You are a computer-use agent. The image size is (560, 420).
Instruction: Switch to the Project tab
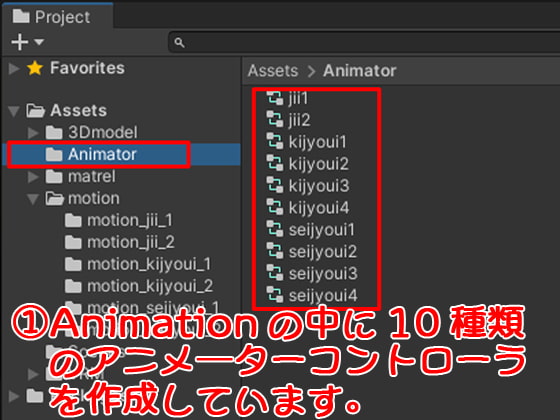pyautogui.click(x=51, y=17)
